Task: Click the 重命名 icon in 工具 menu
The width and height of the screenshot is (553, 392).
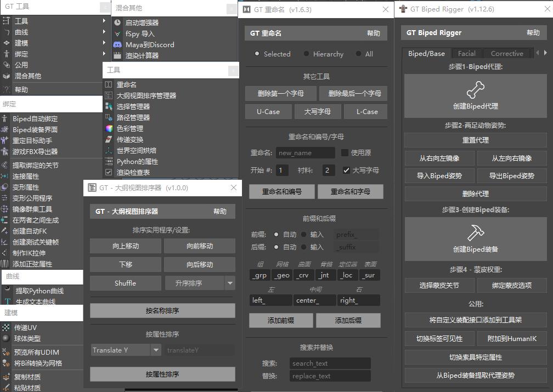Action: click(109, 84)
